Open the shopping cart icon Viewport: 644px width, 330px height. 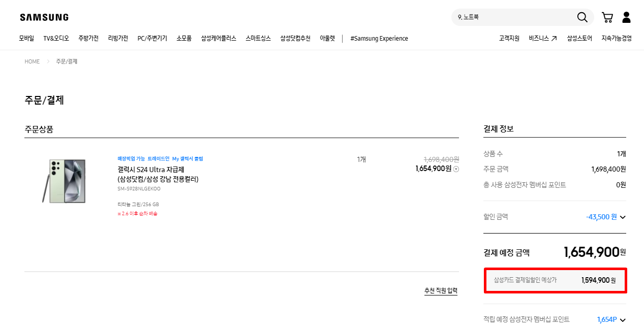click(607, 17)
